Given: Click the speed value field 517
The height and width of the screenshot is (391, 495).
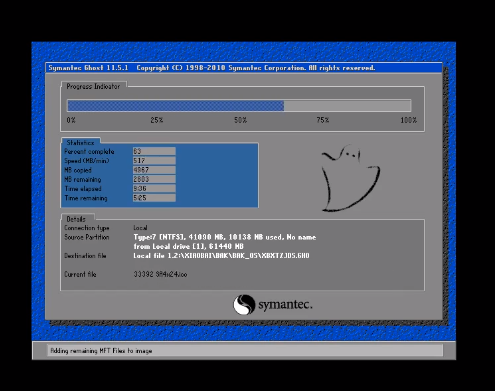Looking at the screenshot, I should [154, 161].
